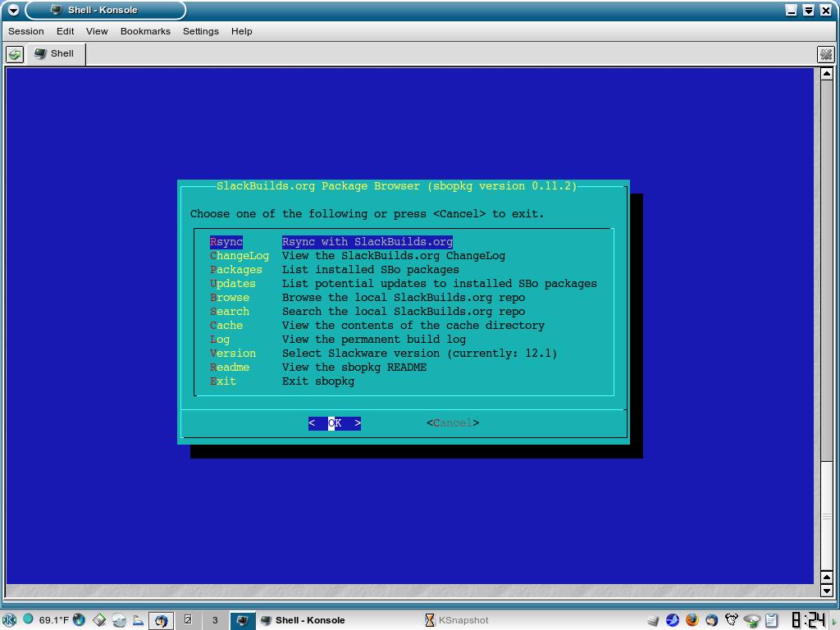Switch to virtual desktop 4 with the terminal icon

[242, 620]
